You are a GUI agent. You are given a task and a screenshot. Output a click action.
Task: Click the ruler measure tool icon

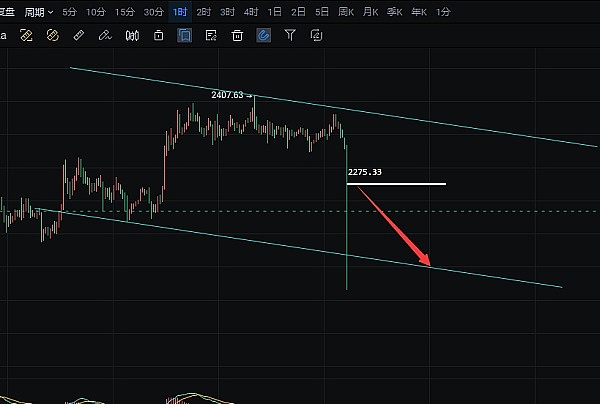tap(79, 35)
